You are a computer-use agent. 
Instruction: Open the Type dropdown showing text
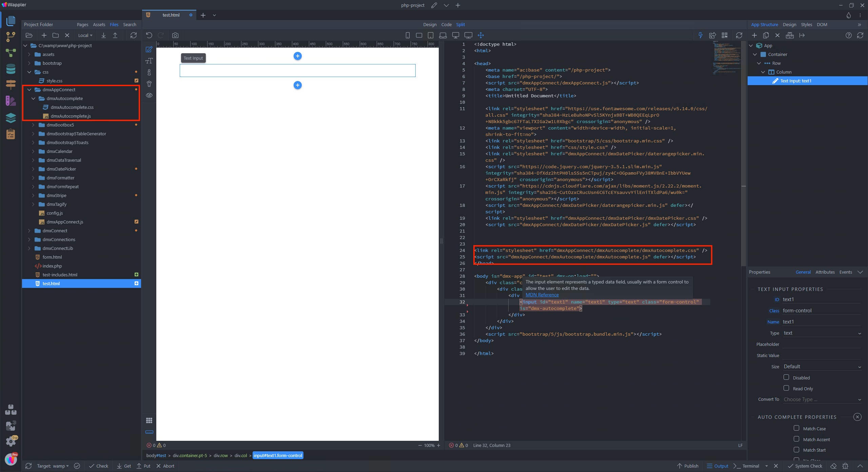pos(822,333)
